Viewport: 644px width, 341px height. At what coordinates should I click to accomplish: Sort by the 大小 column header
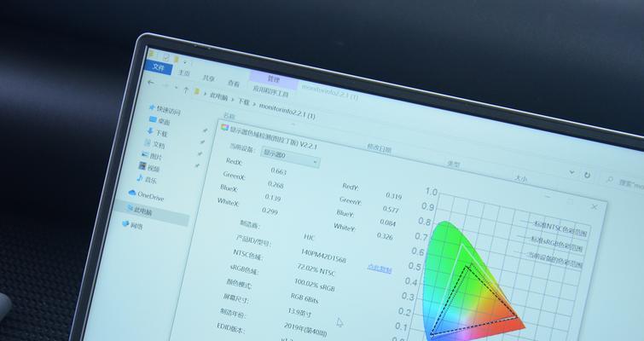tap(520, 178)
